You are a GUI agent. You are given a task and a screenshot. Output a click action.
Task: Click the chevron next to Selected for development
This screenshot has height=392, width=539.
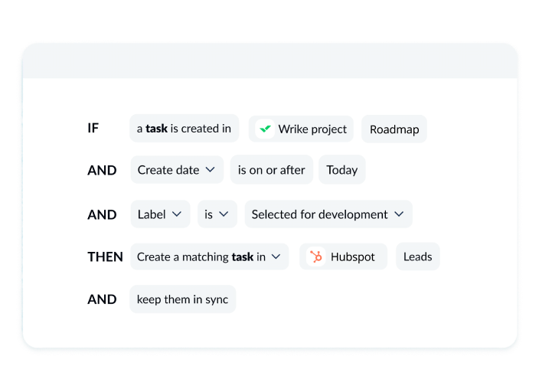(399, 214)
